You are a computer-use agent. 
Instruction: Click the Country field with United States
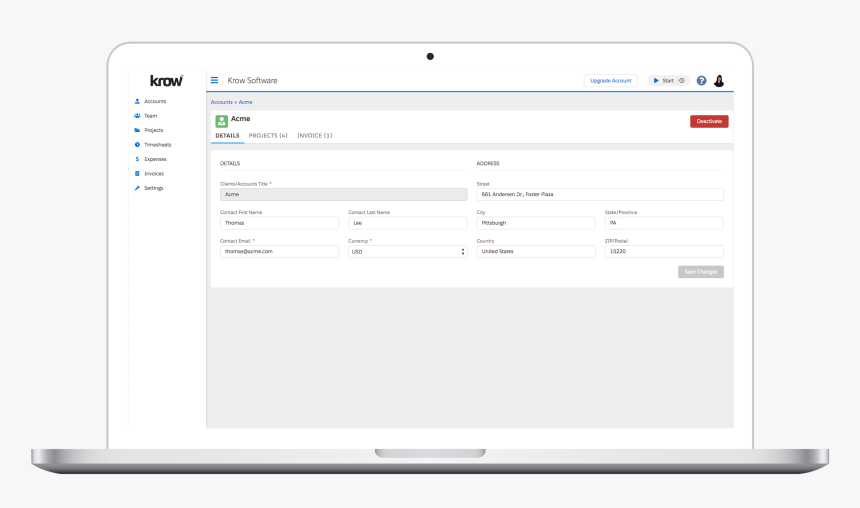(x=536, y=251)
